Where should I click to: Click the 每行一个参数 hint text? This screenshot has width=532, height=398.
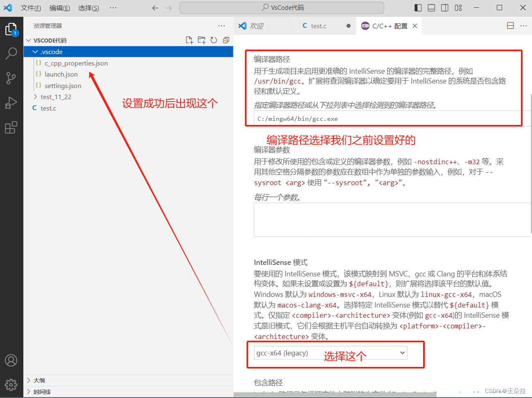click(278, 197)
